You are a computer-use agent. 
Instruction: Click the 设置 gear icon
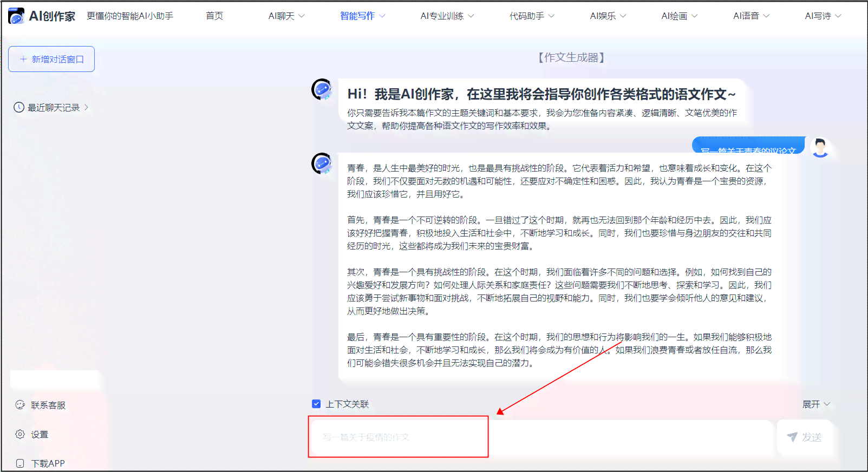(20, 434)
